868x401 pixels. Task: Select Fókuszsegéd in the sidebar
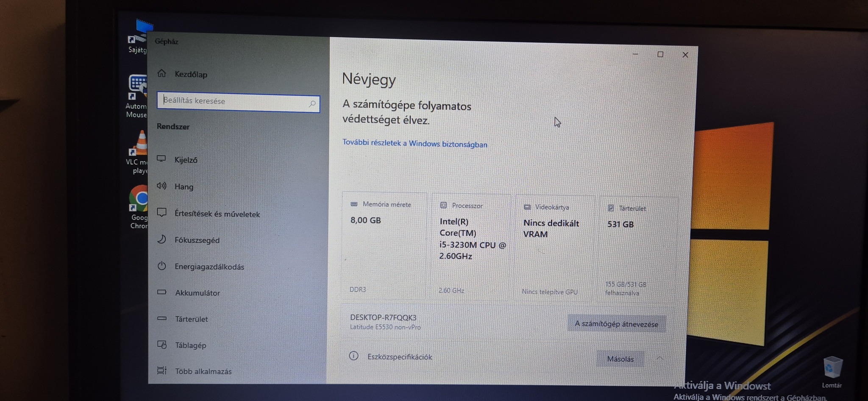click(188, 239)
